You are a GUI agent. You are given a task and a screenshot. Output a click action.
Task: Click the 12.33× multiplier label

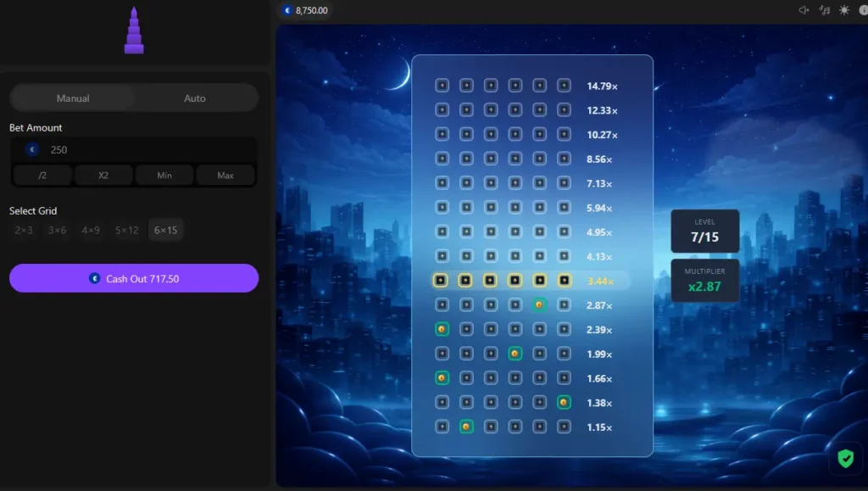tap(603, 110)
